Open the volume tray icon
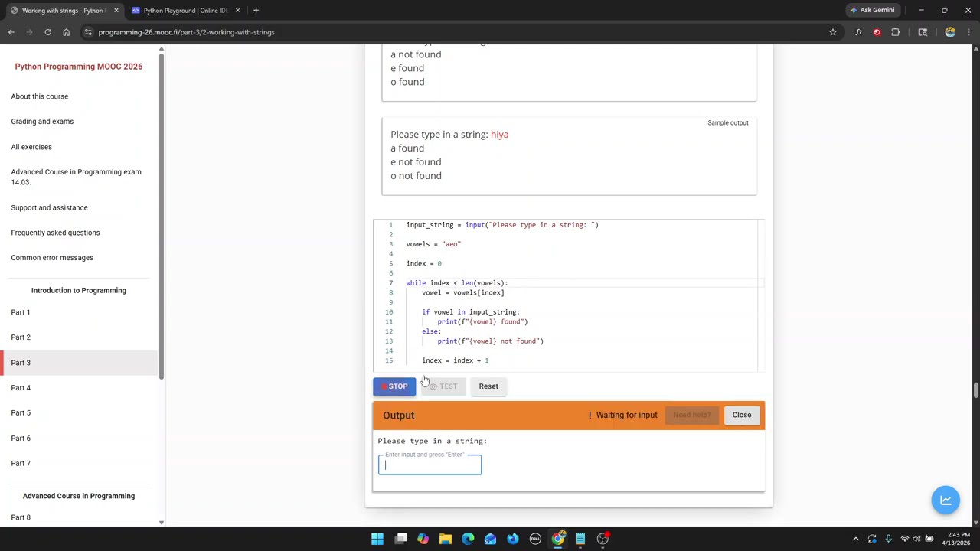Screen dimensions: 980x551 click(916, 539)
